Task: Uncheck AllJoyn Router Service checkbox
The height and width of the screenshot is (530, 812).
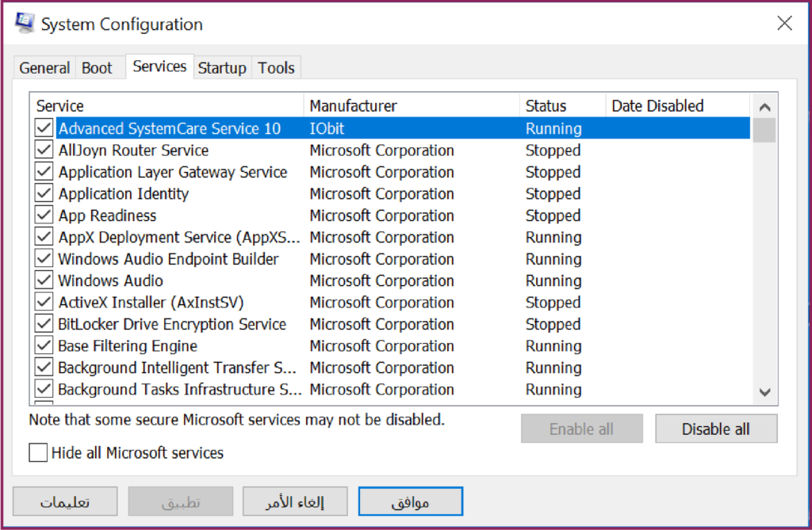Action: tap(44, 150)
